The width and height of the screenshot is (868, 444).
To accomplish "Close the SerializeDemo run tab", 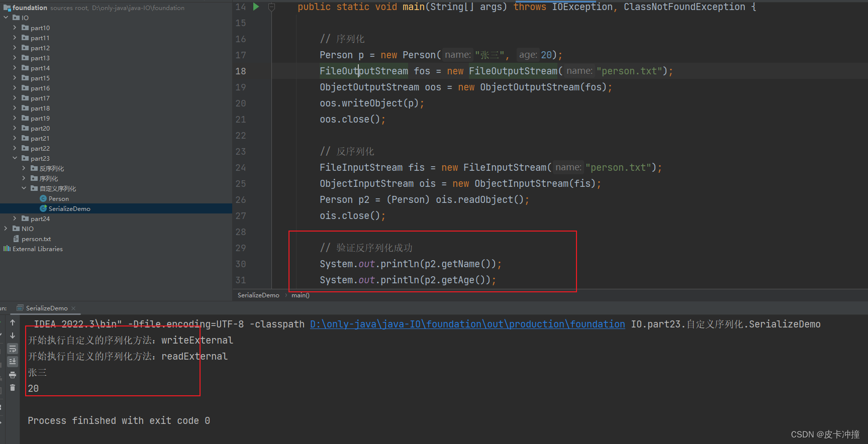I will (x=73, y=308).
